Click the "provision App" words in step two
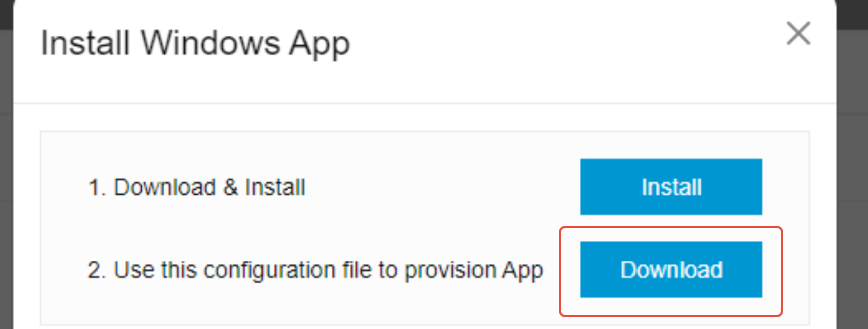This screenshot has width=868, height=329. (473, 270)
